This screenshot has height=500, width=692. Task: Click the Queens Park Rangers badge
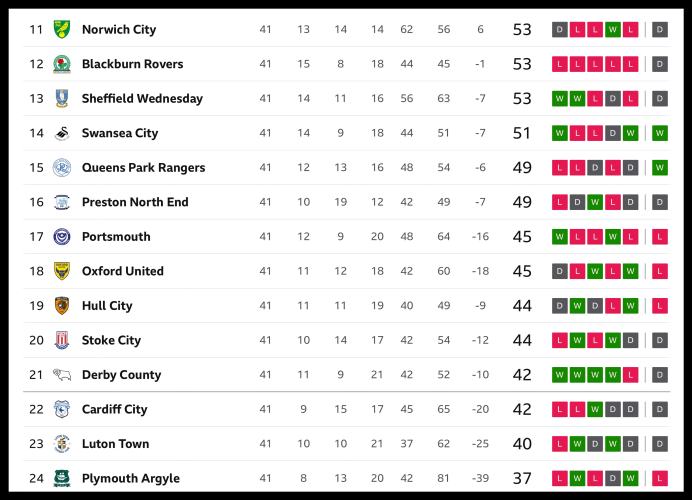click(x=62, y=168)
